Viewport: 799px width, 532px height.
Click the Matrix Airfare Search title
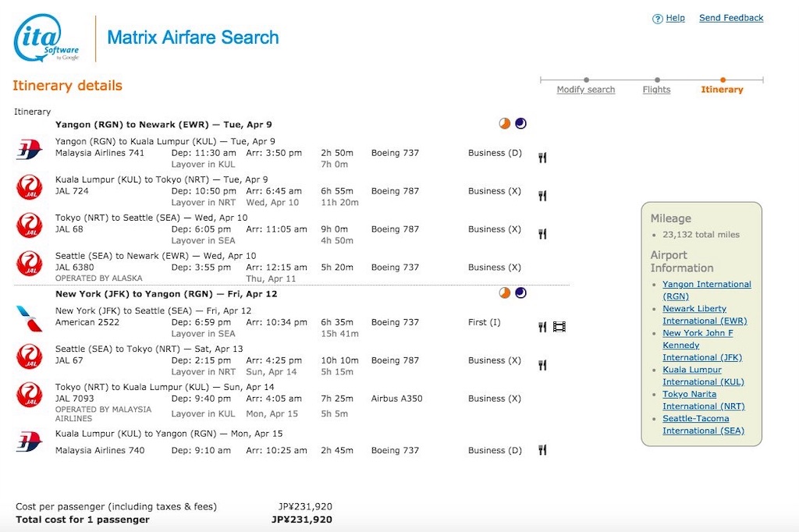click(194, 37)
